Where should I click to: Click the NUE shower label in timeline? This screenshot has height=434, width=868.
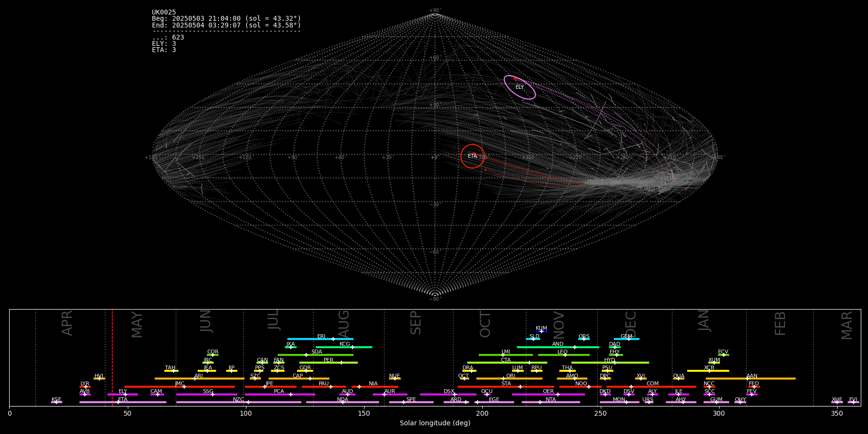click(394, 376)
